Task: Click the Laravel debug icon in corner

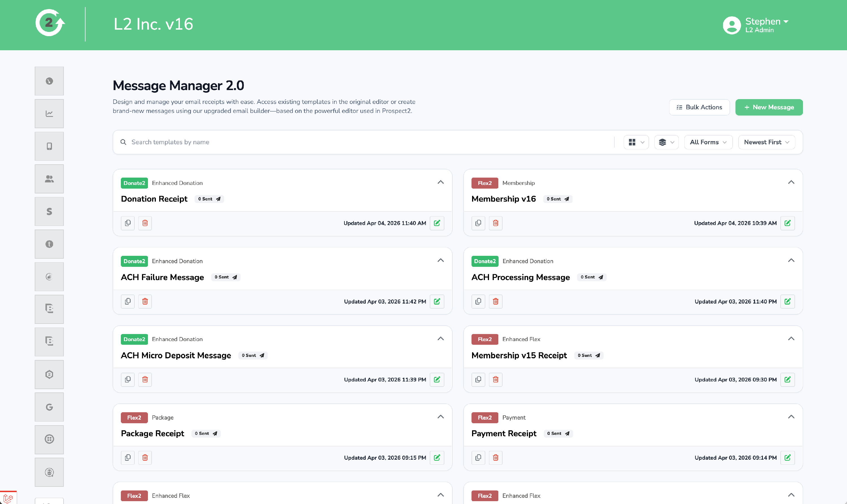Action: (8, 498)
